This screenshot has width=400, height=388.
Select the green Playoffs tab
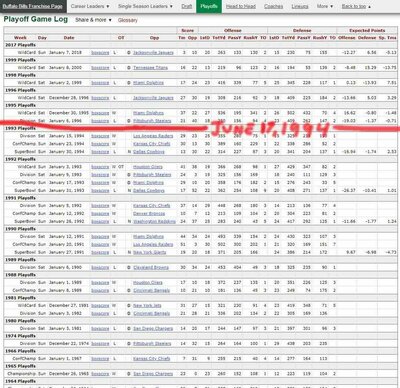pos(209,6)
